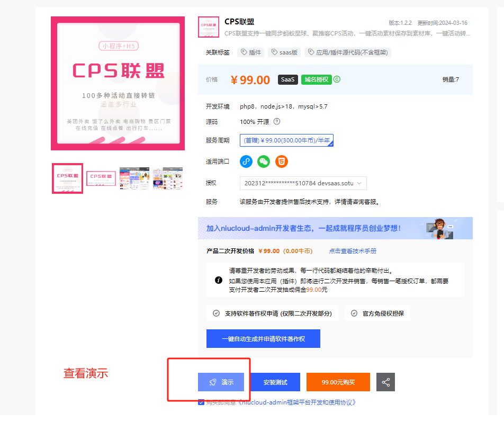Click the question mark beside 100% 开源
This screenshot has width=504, height=431.
(x=277, y=121)
